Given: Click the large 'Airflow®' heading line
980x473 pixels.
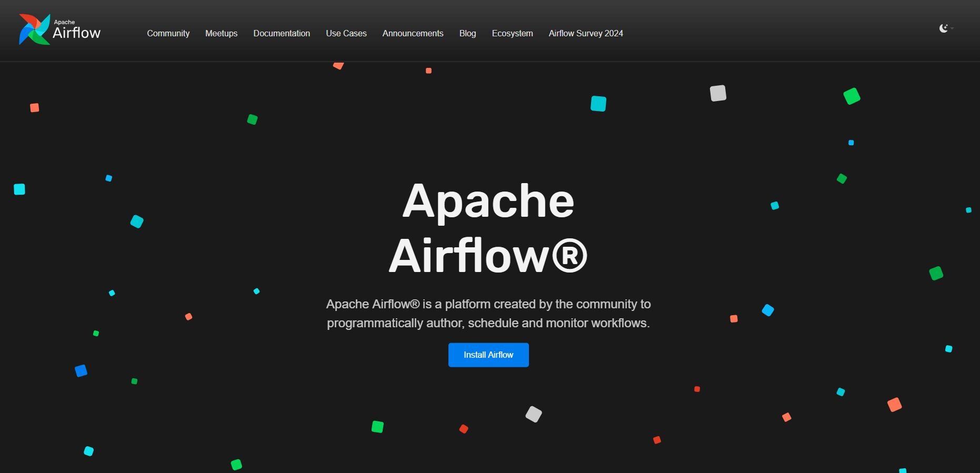Looking at the screenshot, I should pyautogui.click(x=488, y=256).
